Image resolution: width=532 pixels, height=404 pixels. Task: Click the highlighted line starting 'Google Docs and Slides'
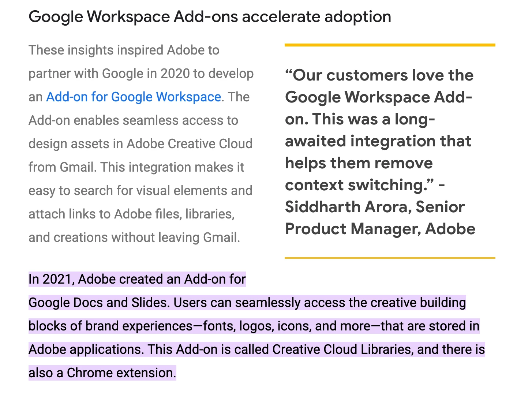pyautogui.click(x=247, y=303)
